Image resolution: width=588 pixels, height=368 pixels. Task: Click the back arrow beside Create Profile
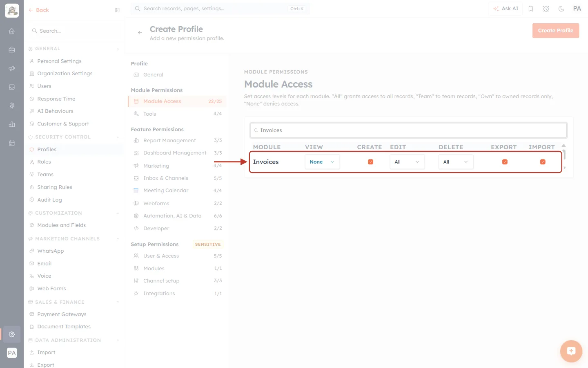click(140, 33)
